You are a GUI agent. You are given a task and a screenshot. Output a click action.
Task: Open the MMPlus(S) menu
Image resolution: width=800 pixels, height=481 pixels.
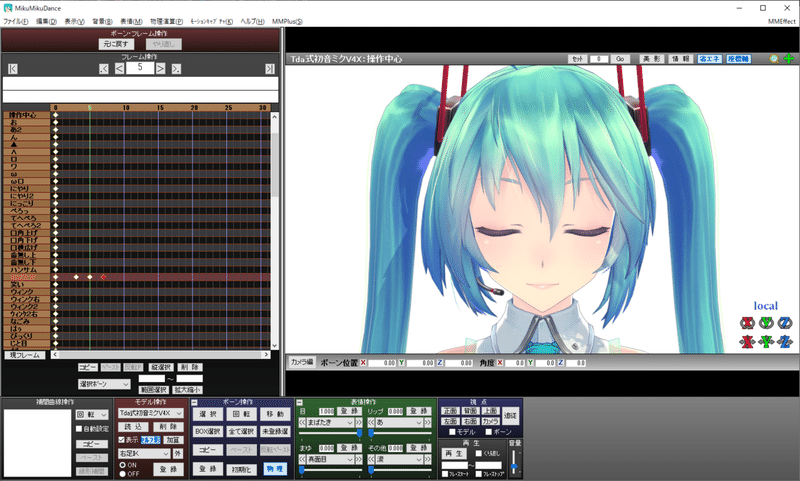[x=287, y=21]
